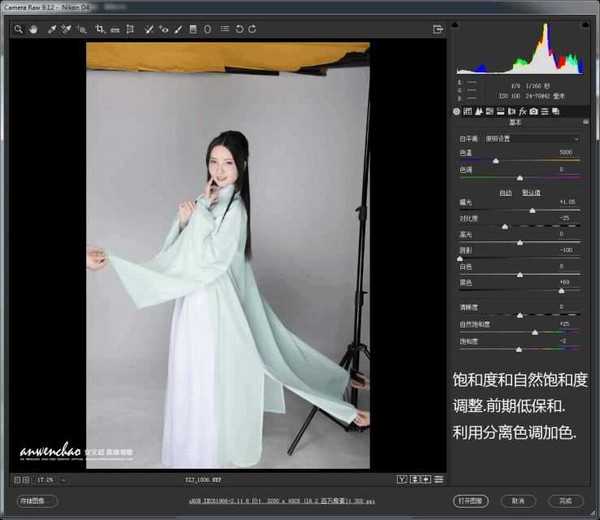Toggle full screen mode icon
This screenshot has width=600, height=520.
tap(436, 30)
